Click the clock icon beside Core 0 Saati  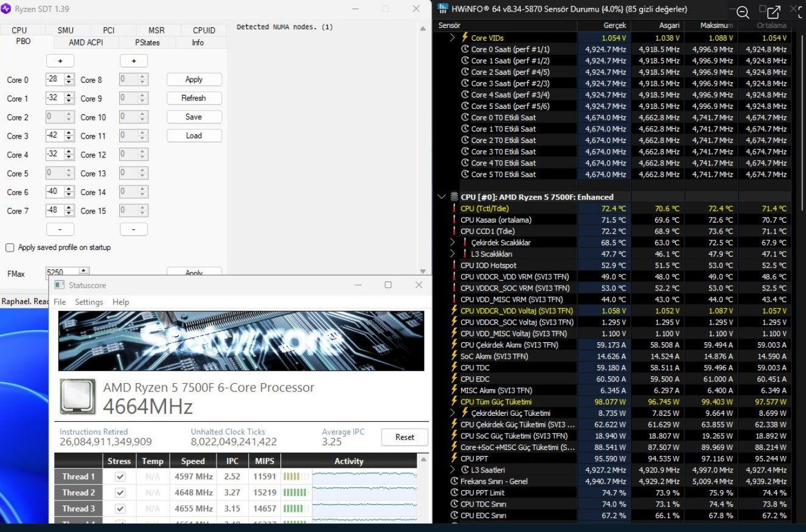(x=465, y=49)
